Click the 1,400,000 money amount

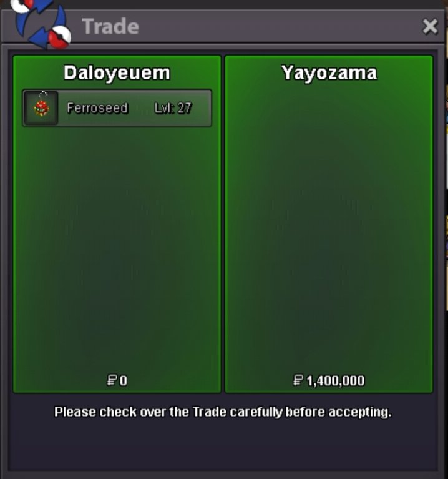click(336, 381)
